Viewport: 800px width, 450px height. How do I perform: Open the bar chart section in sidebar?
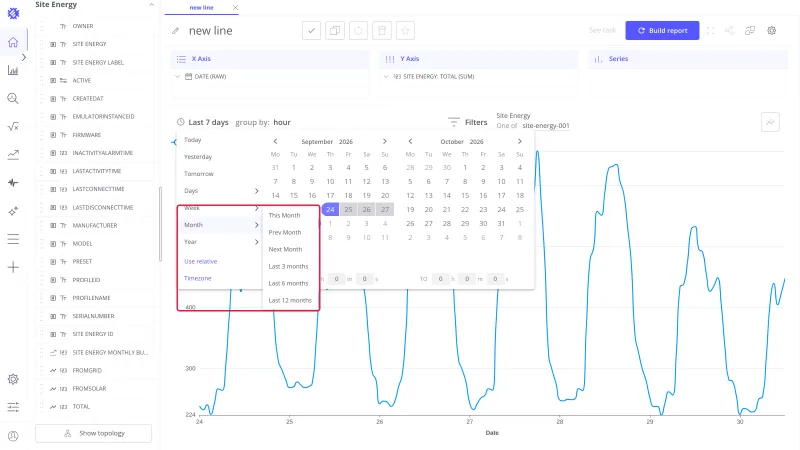point(13,70)
